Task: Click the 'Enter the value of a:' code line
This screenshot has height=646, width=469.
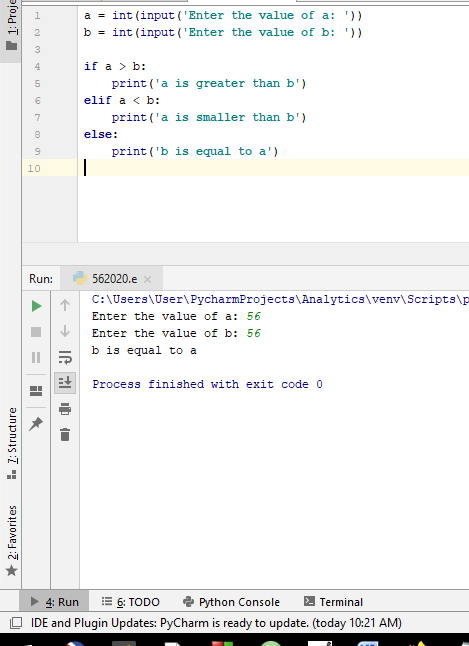Action: tap(223, 16)
